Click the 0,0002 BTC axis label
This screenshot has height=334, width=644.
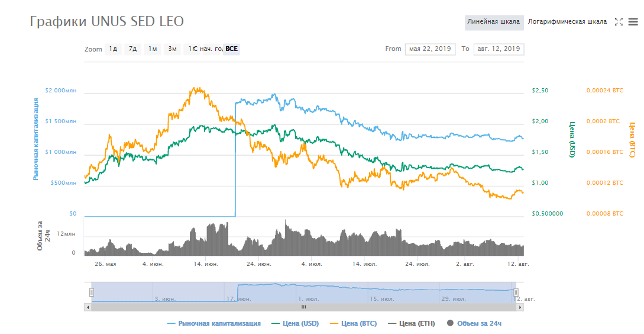point(603,121)
